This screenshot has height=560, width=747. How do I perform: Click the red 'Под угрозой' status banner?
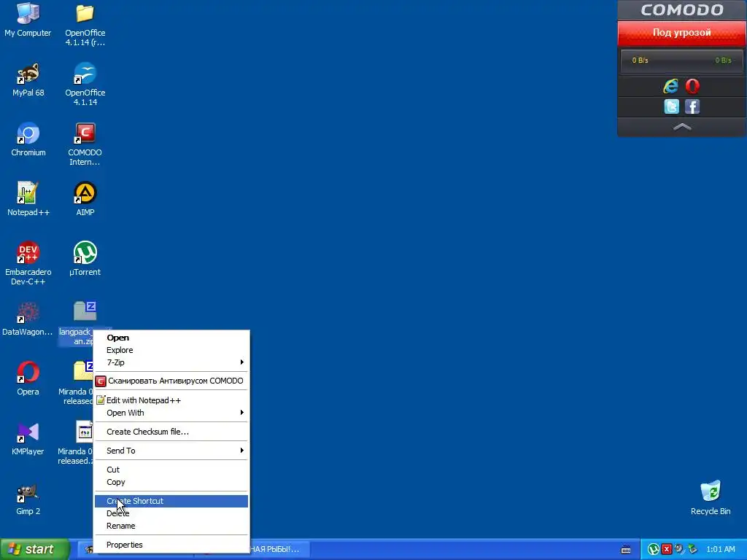tap(682, 33)
